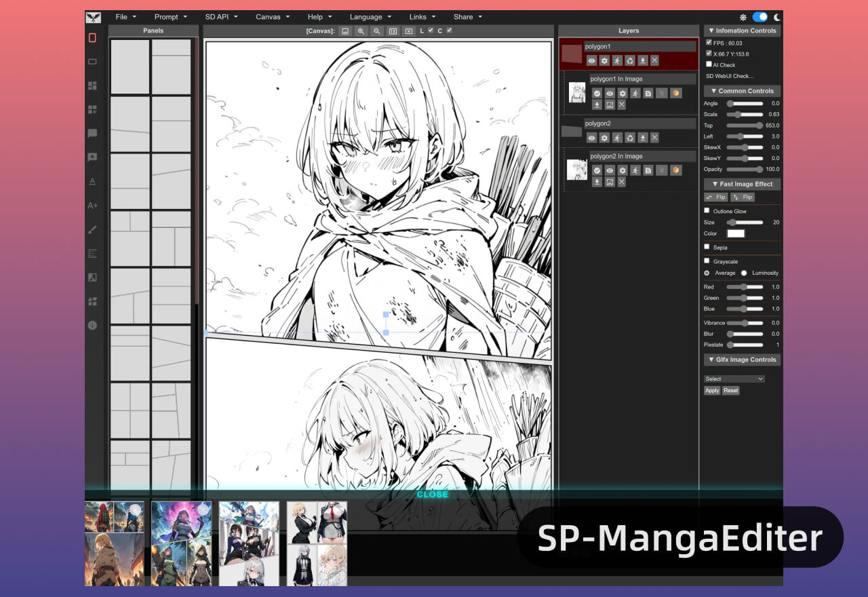Open the Flip horizontal button under Fast Image Effect

[715, 197]
